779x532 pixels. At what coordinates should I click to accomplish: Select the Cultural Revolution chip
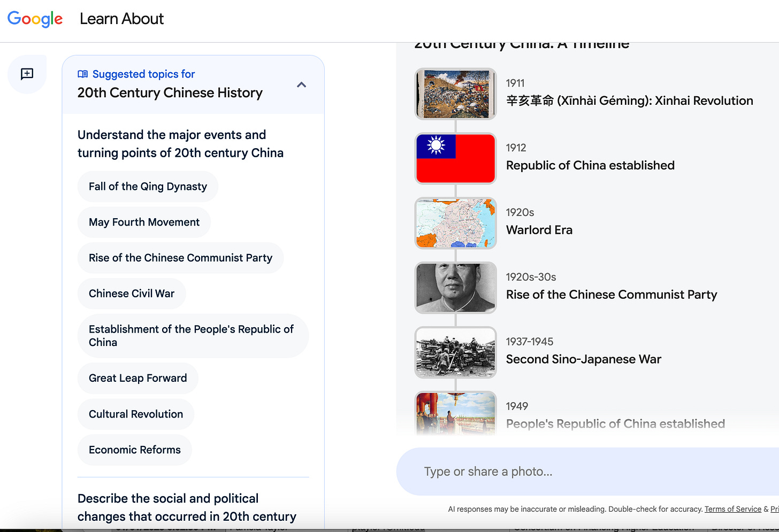click(x=136, y=414)
